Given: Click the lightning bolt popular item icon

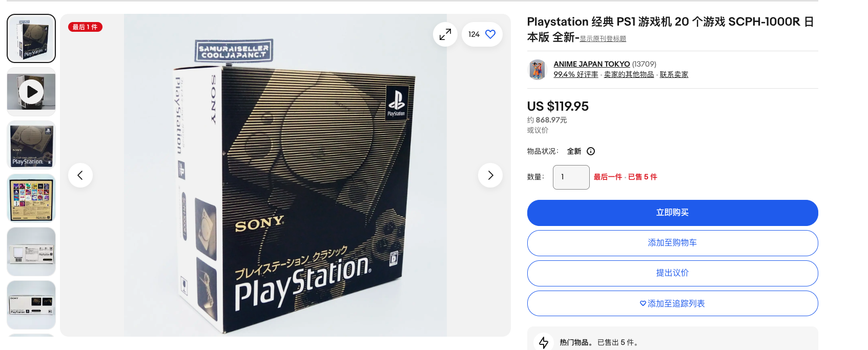Looking at the screenshot, I should (x=544, y=342).
